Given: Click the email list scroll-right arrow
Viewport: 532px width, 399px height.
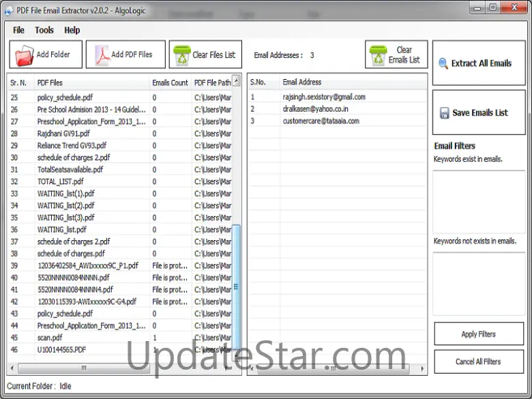Looking at the screenshot, I should tap(422, 368).
